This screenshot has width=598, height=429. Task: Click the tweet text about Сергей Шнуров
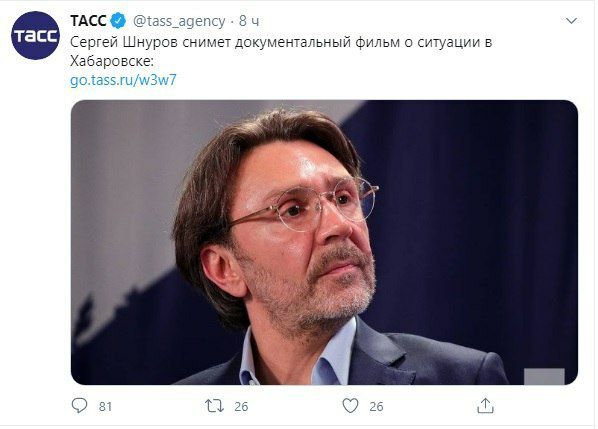pos(281,51)
